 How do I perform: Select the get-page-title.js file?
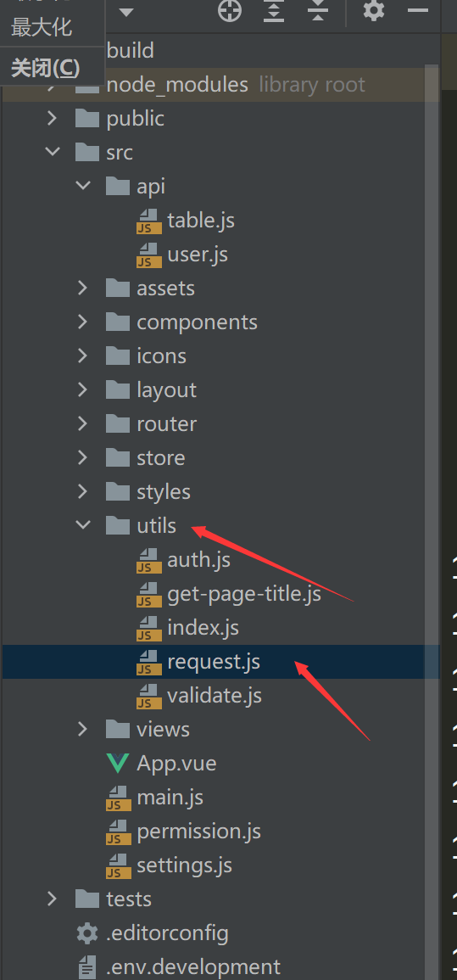pyautogui.click(x=243, y=593)
